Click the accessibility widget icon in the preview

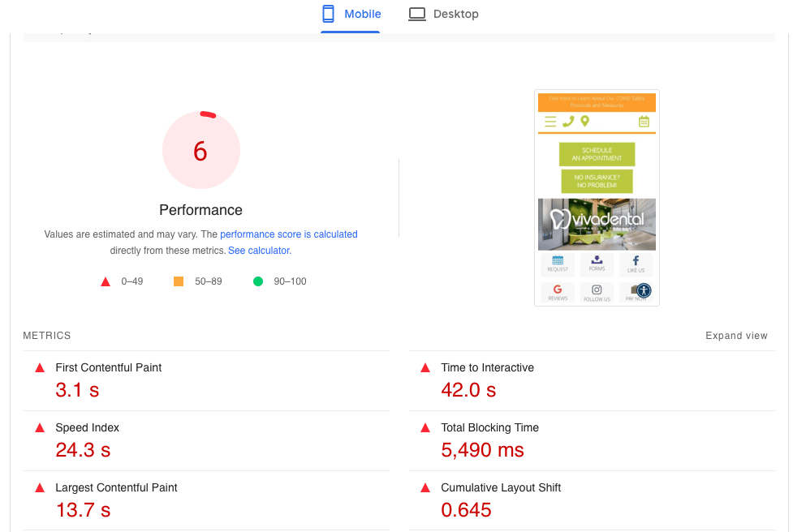coord(644,290)
